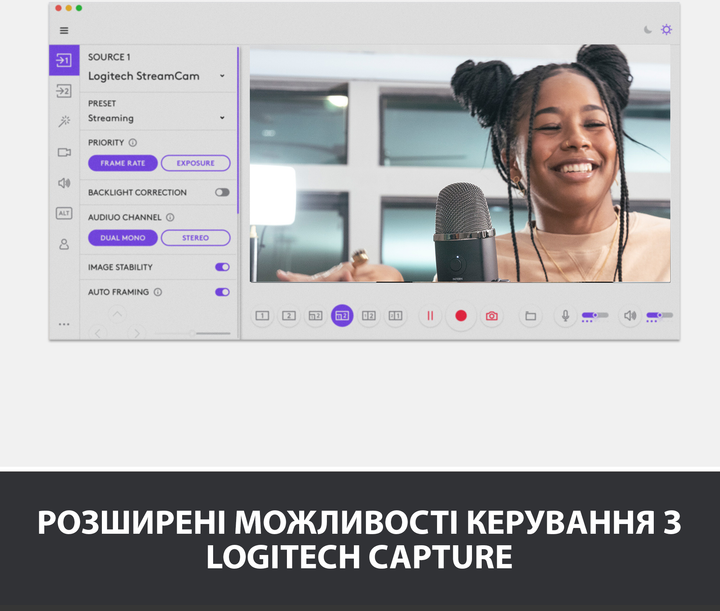Click the pan right arrow
Viewport: 720px width, 611px height.
[x=136, y=333]
